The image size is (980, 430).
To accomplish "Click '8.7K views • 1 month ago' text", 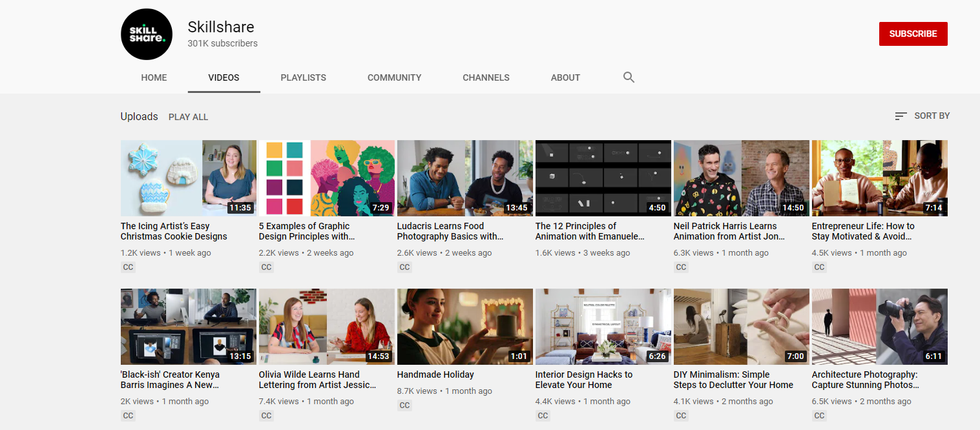I will click(x=444, y=391).
